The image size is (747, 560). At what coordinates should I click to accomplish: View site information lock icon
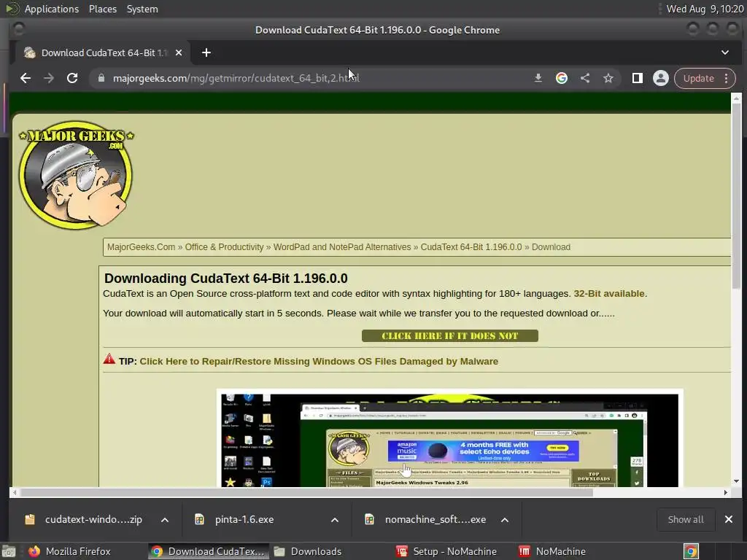(x=101, y=78)
